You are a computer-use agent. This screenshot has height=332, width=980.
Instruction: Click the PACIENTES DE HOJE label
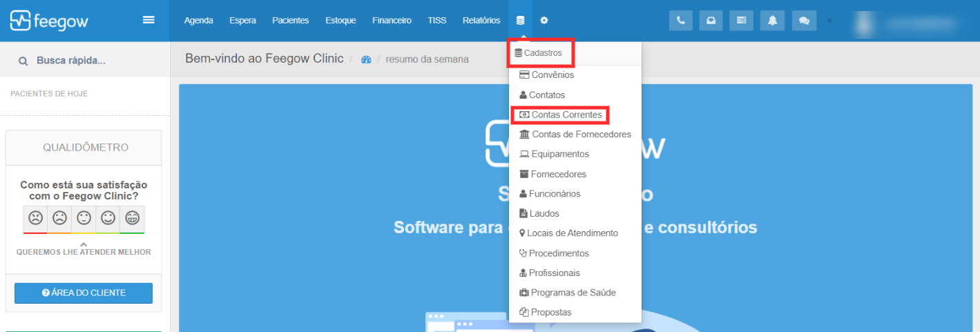coord(49,94)
